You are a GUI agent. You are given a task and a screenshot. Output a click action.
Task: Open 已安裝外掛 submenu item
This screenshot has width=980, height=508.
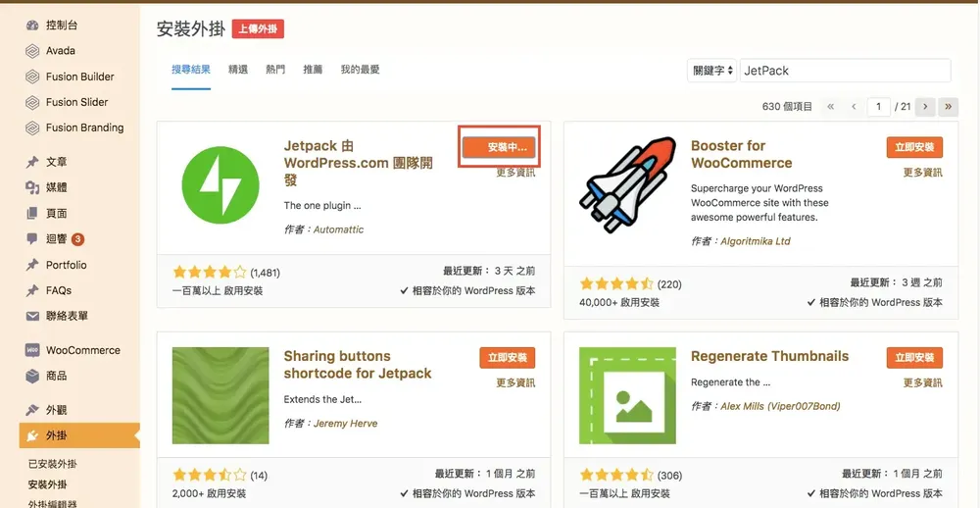(x=53, y=464)
